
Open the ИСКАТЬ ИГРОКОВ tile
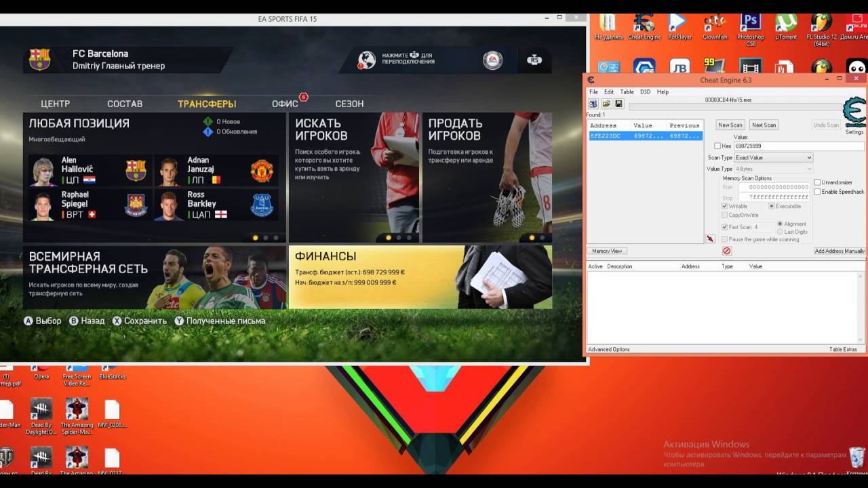[x=354, y=178]
